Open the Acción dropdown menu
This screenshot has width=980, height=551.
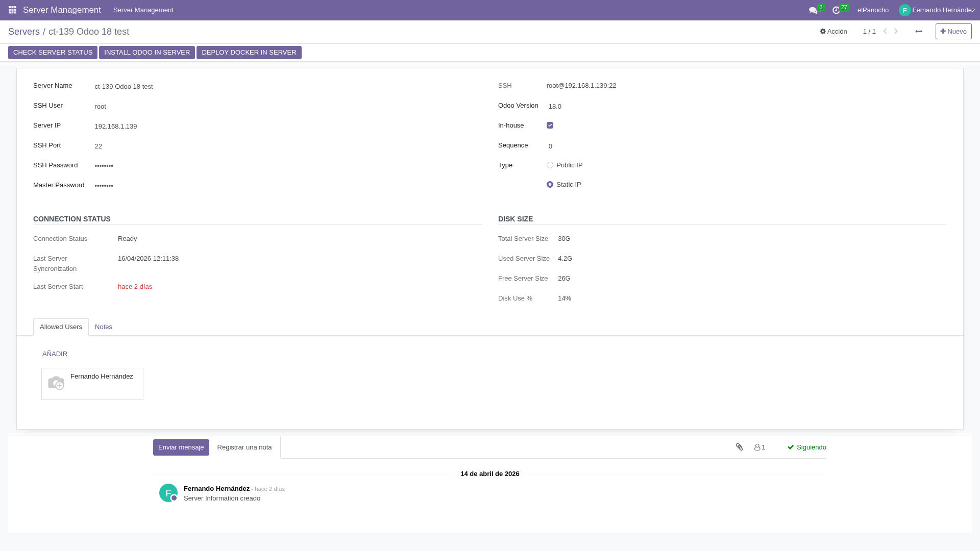pos(834,32)
